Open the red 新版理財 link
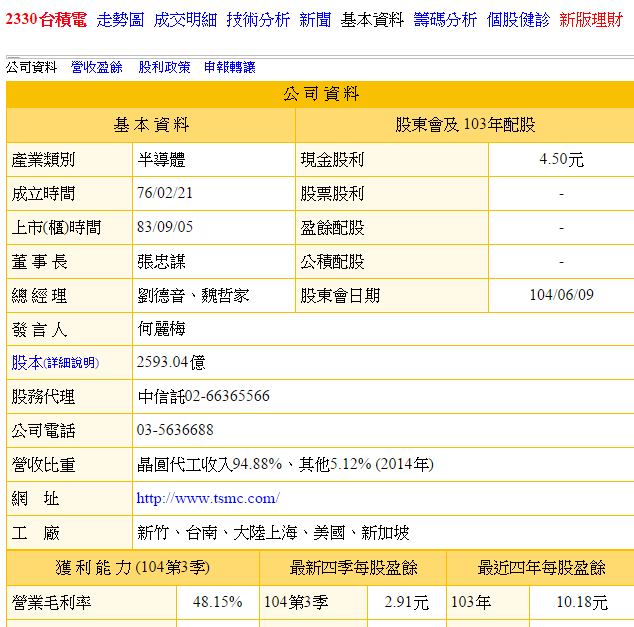The height and width of the screenshot is (627, 634). [x=591, y=19]
